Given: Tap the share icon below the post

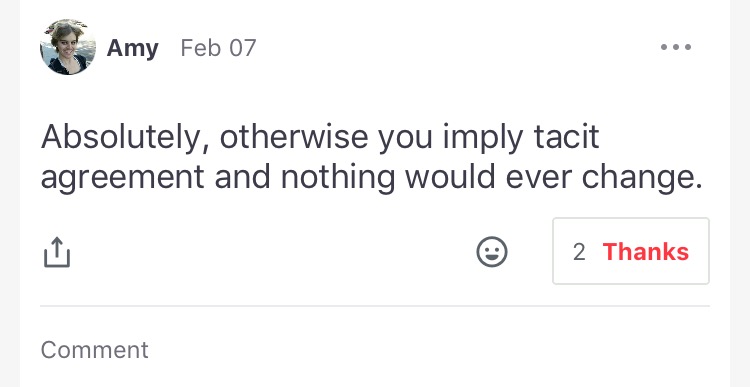Looking at the screenshot, I should [x=57, y=252].
